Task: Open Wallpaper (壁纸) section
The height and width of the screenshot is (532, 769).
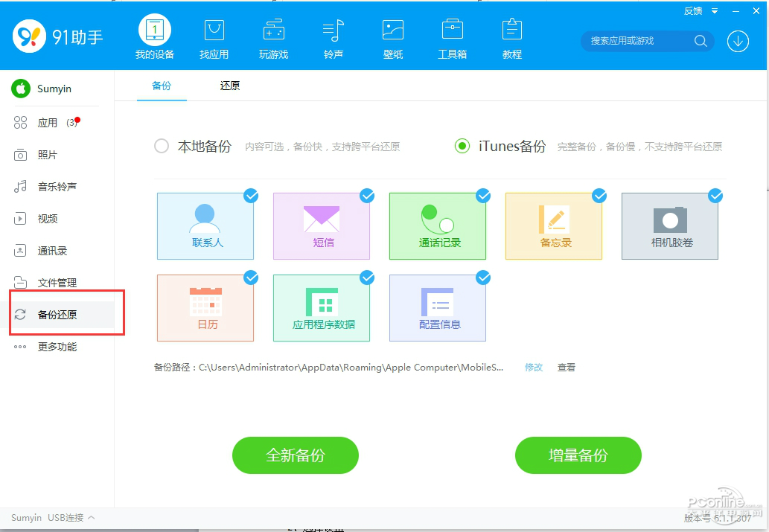Action: tap(393, 38)
